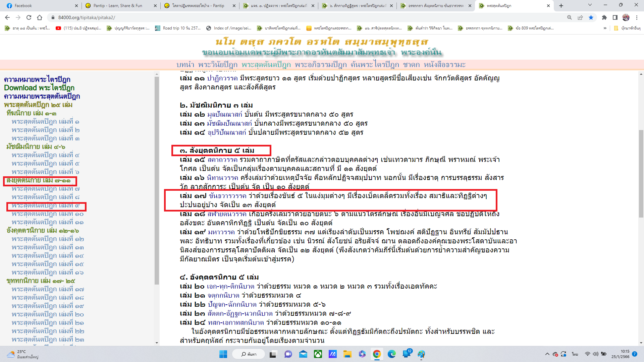Open the ขันธวารวรรค link for เล่ม ๑๗
The image size is (644, 362).
[227, 196]
